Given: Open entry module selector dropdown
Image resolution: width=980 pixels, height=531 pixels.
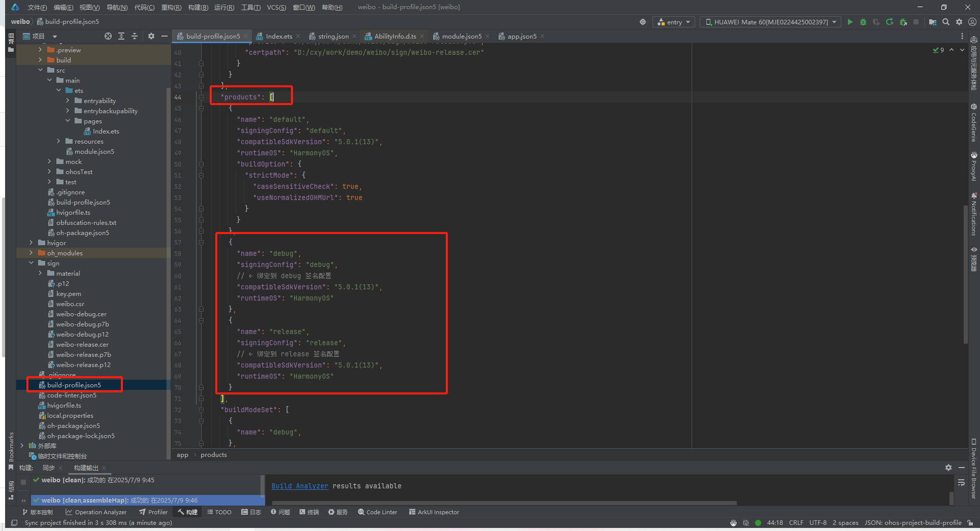Looking at the screenshot, I should point(674,22).
